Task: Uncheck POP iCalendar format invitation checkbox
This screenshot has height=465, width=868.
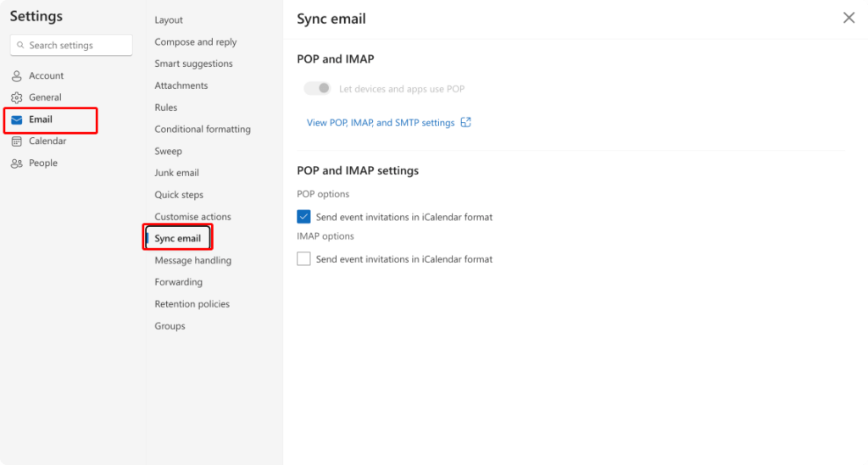Action: pos(303,217)
